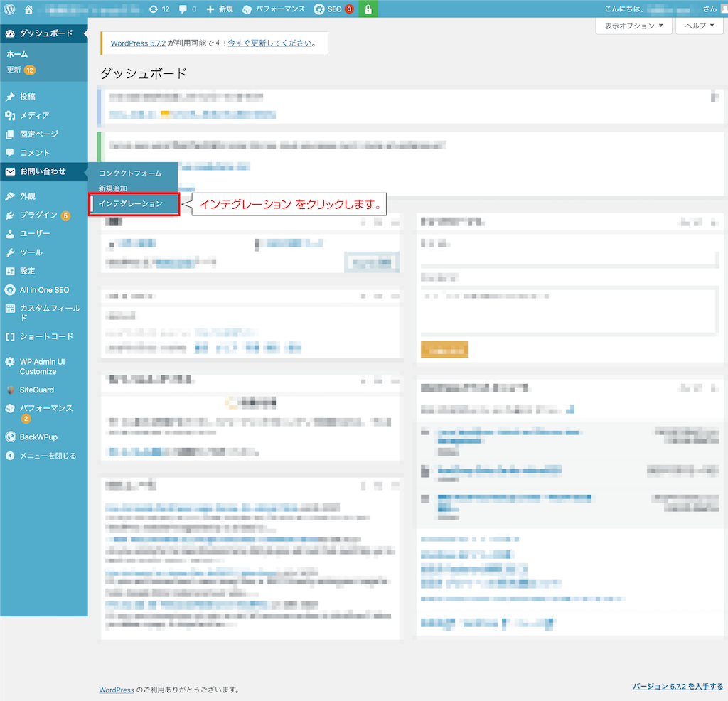Click the BackWPup icon in sidebar

pos(10,437)
